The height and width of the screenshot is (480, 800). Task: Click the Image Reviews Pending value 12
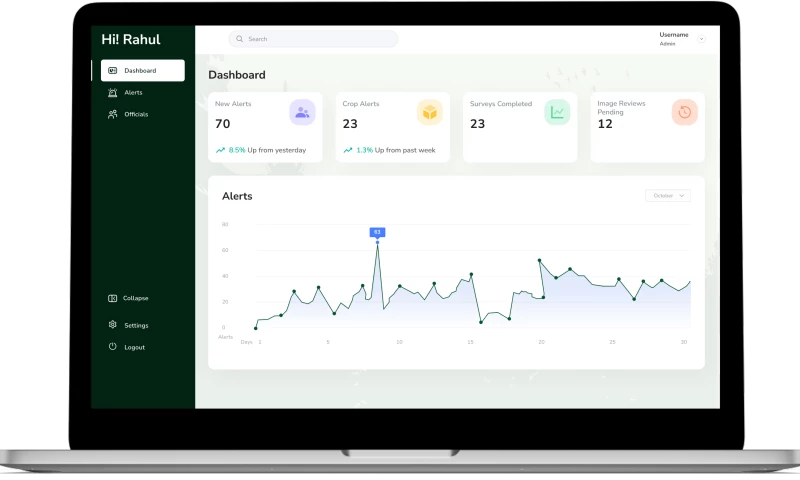click(x=605, y=124)
